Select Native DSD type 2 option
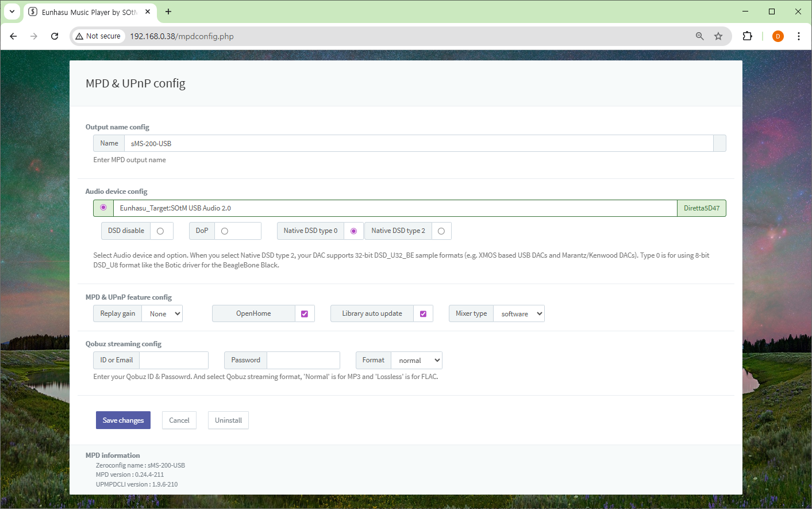 441,231
